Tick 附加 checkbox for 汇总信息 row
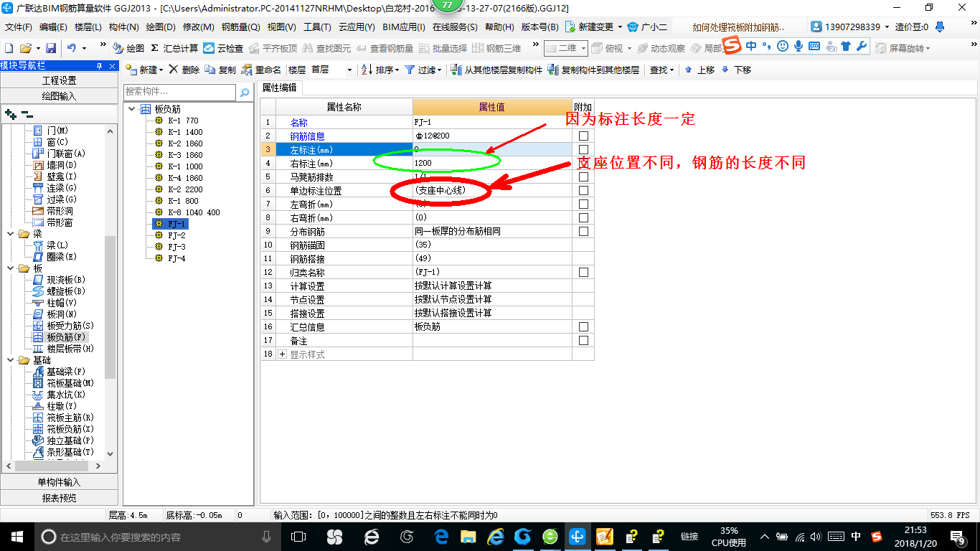The height and width of the screenshot is (551, 980). click(x=583, y=327)
